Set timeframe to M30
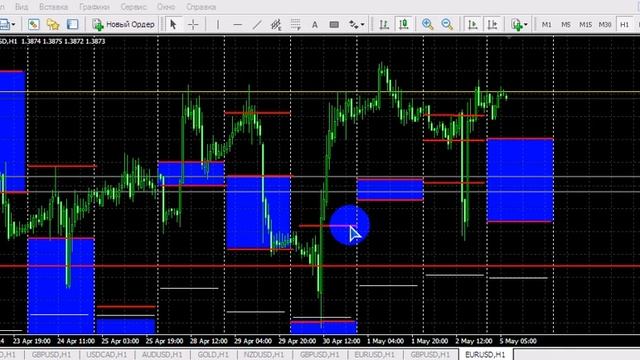Viewport: 640px width, 360px height. pos(605,24)
